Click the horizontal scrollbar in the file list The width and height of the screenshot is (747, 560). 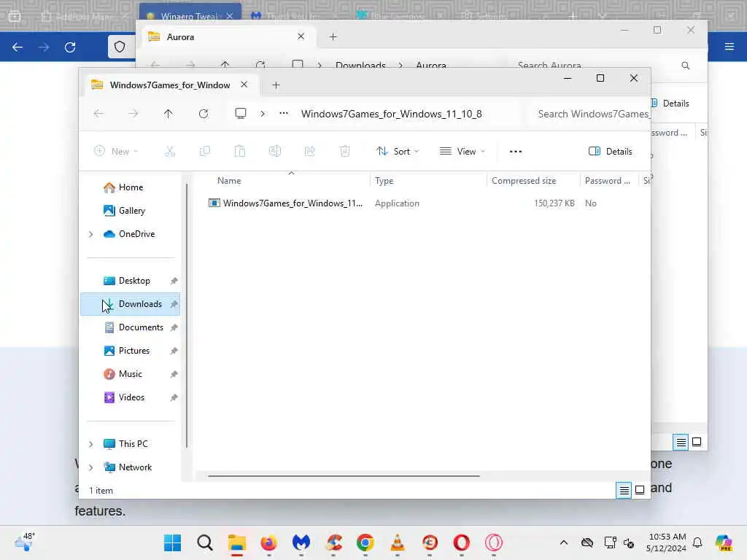point(344,475)
